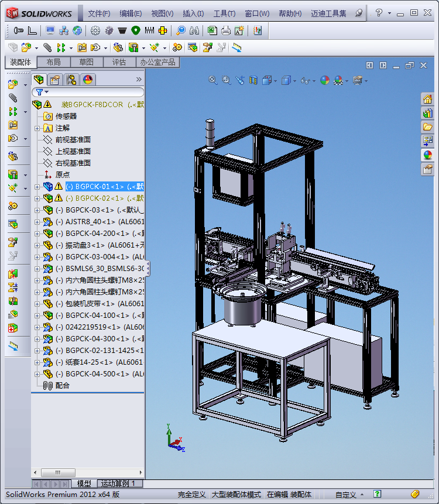Click the Excel spreadsheet icon in toolbar
This screenshot has height=504, width=439.
[212, 30]
